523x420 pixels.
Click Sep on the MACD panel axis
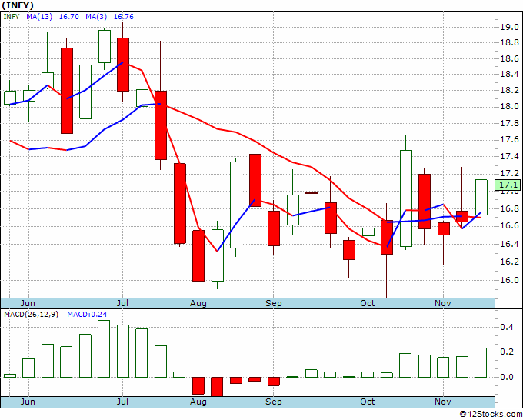[x=274, y=402]
